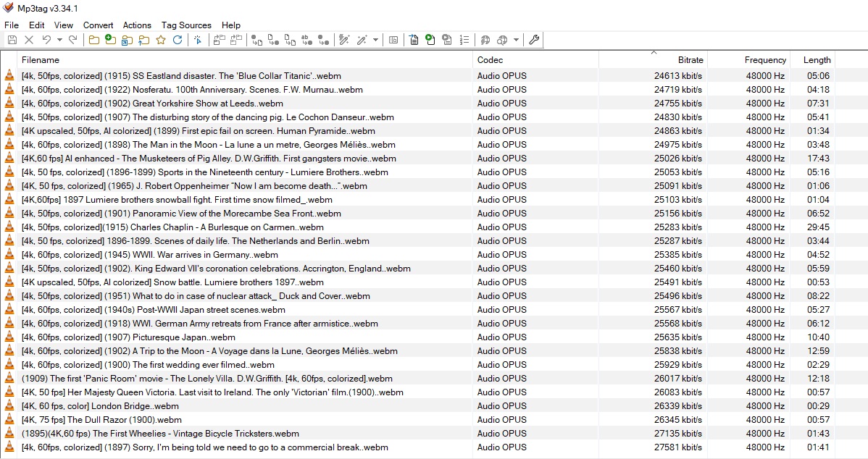868x459 pixels.
Task: Click the Favorites star icon
Action: click(161, 40)
